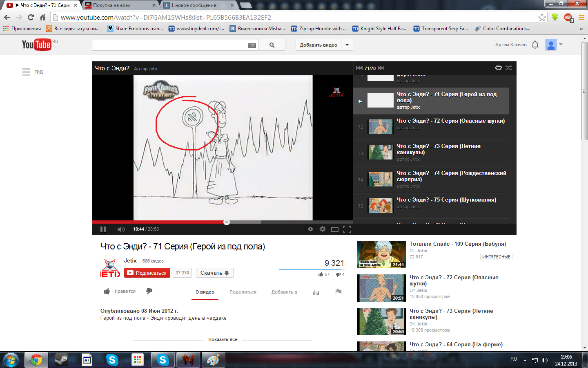Subscribe with Подписаться button
Viewport: 588px width, 368px height.
tap(147, 273)
